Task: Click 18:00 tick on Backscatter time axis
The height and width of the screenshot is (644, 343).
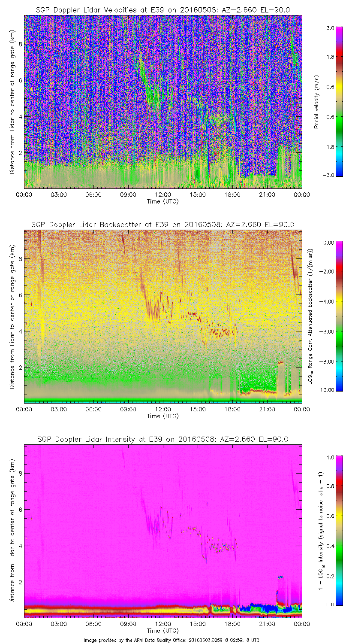Action: (232, 410)
